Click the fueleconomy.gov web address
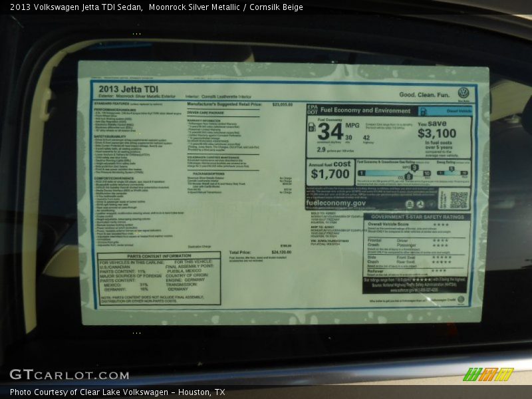 (x=336, y=203)
